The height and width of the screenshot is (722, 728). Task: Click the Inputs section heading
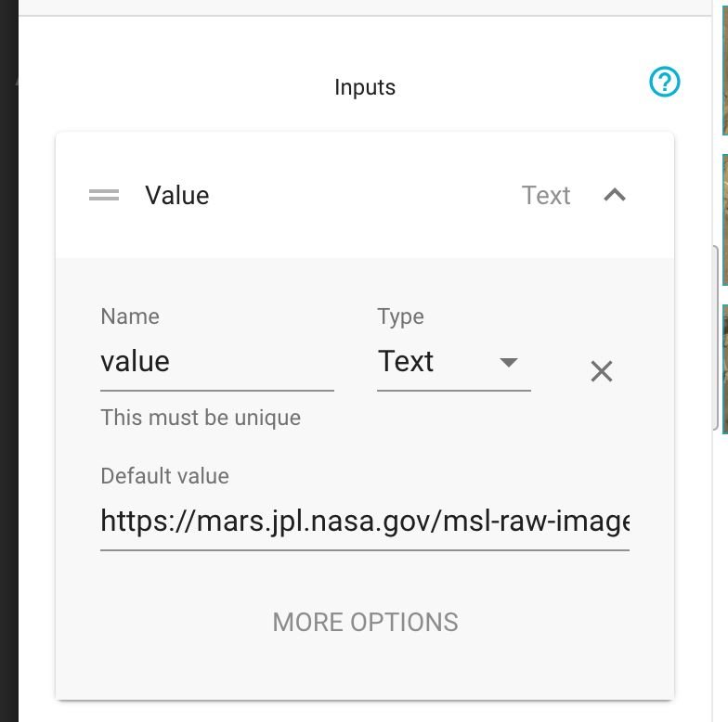click(x=365, y=87)
